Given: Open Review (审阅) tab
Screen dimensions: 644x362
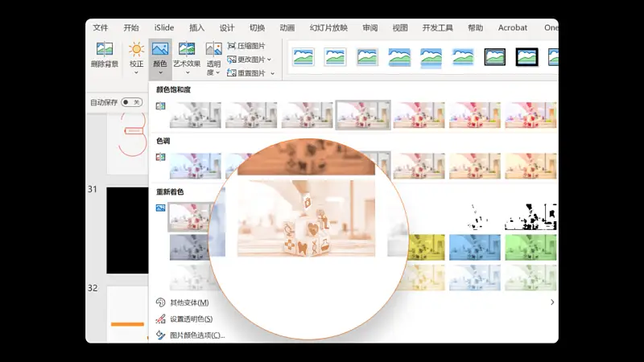Looking at the screenshot, I should 370,27.
